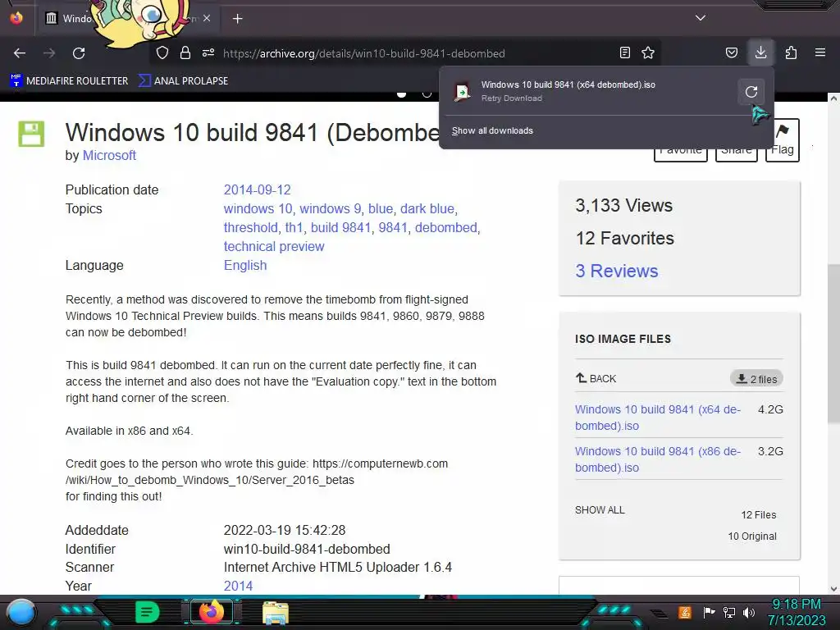Click the volume speaker tray icon
This screenshot has height=630, width=840.
pyautogui.click(x=749, y=612)
